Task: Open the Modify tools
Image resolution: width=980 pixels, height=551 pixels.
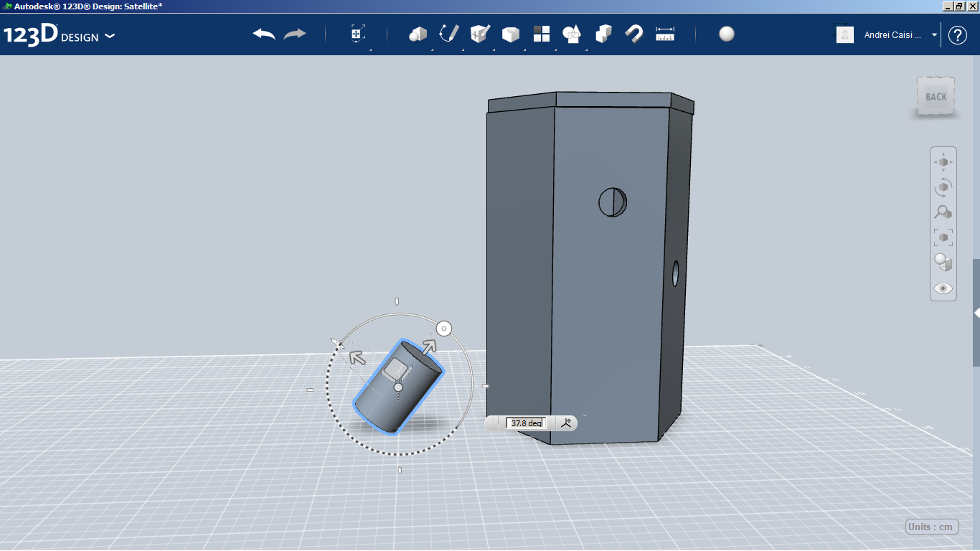Action: (510, 34)
